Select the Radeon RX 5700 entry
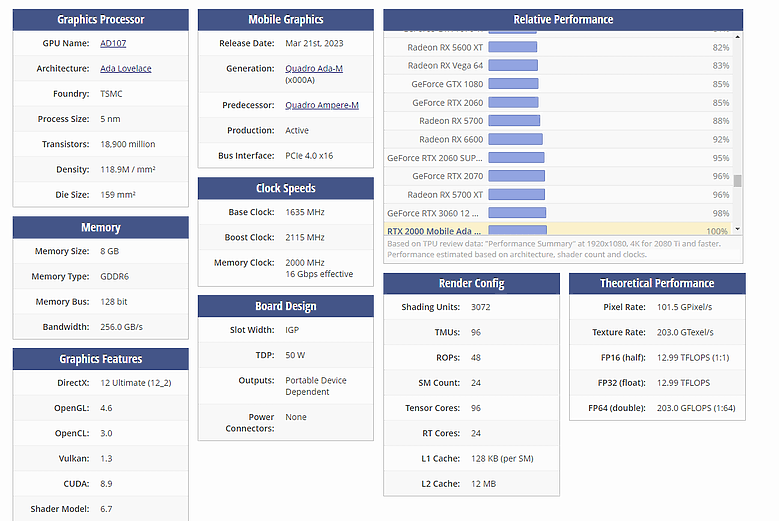This screenshot has width=780, height=521. click(x=558, y=121)
